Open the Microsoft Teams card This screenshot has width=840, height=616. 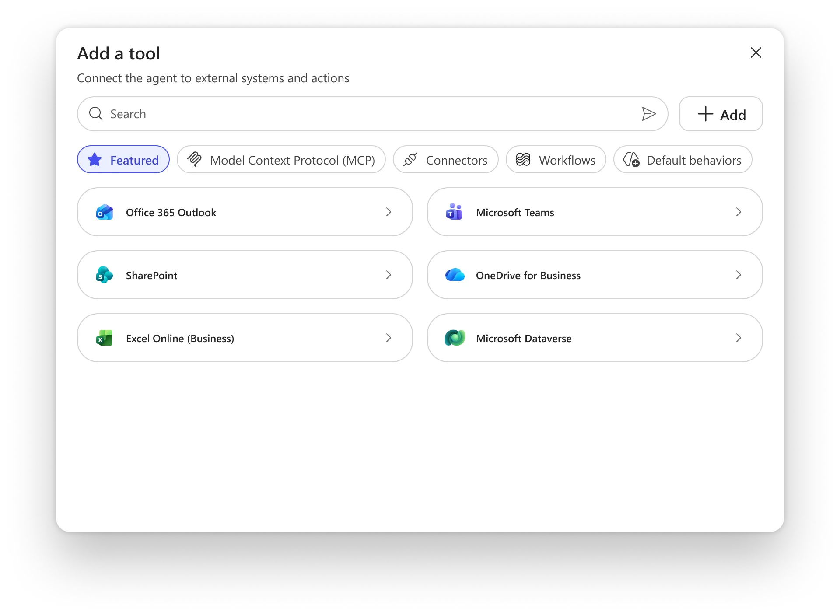click(595, 212)
